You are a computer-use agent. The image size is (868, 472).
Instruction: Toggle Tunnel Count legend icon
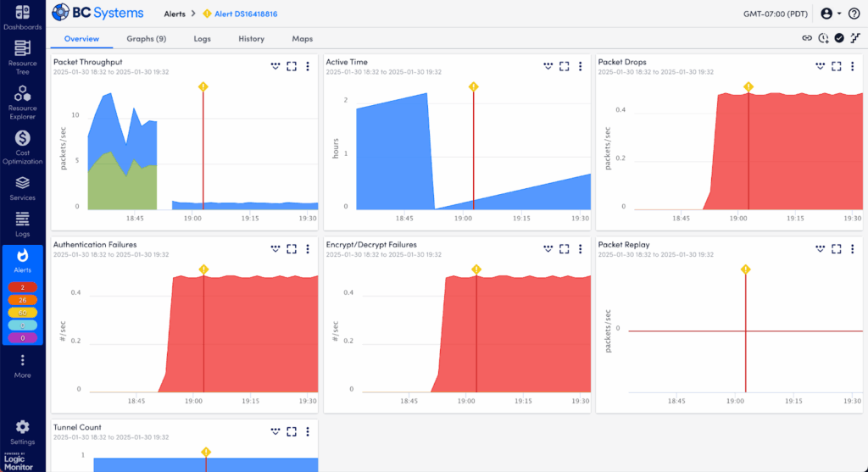tap(275, 431)
